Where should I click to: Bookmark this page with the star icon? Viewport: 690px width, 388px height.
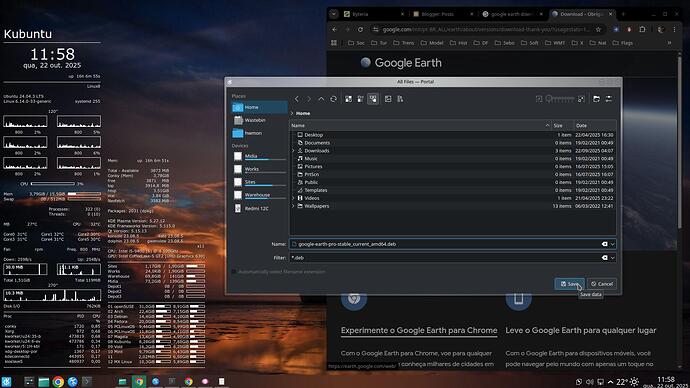tap(598, 29)
